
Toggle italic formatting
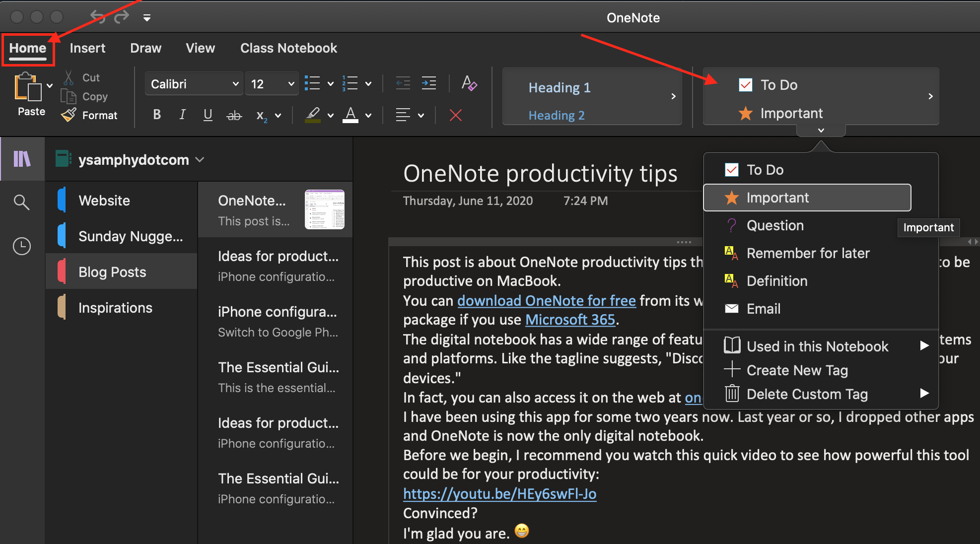coord(182,115)
